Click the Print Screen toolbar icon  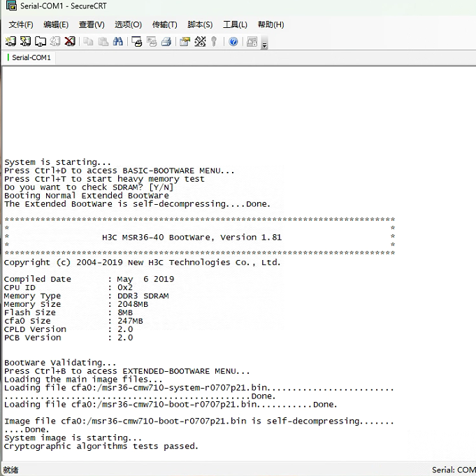(x=137, y=41)
